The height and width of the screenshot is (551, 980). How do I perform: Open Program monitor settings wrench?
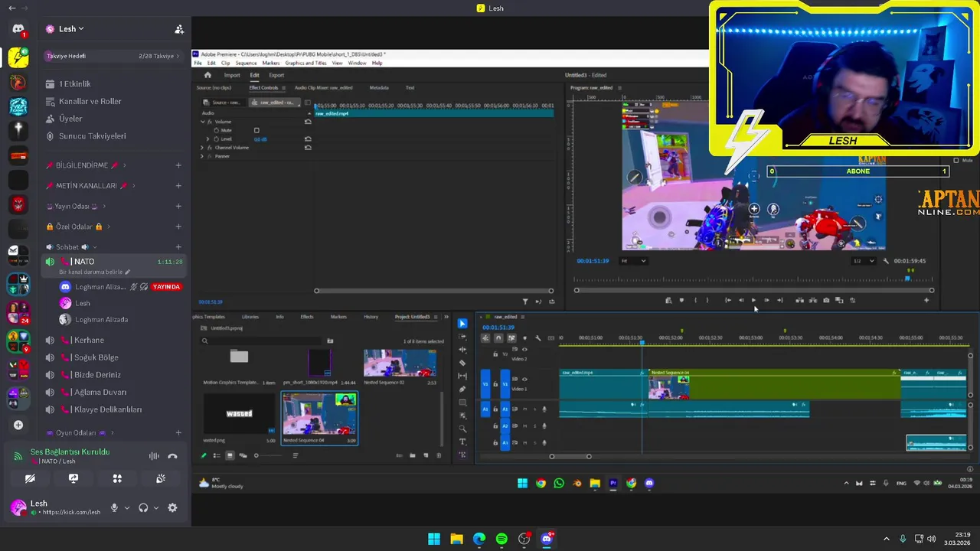(886, 261)
